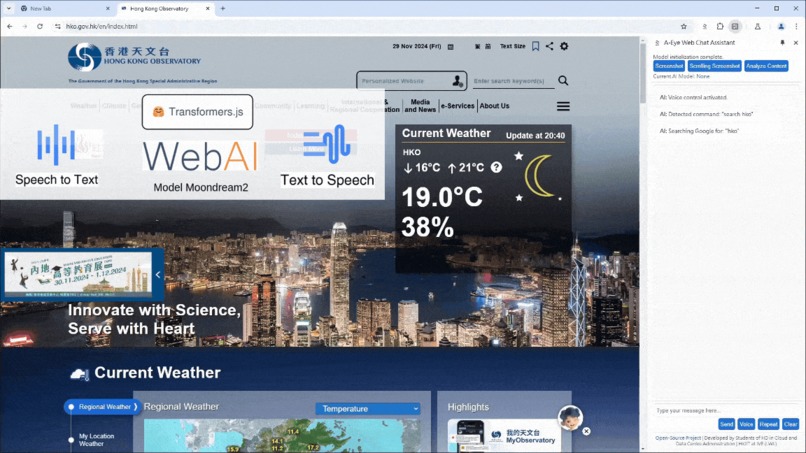Open a new browser tab with plus

pyautogui.click(x=223, y=9)
